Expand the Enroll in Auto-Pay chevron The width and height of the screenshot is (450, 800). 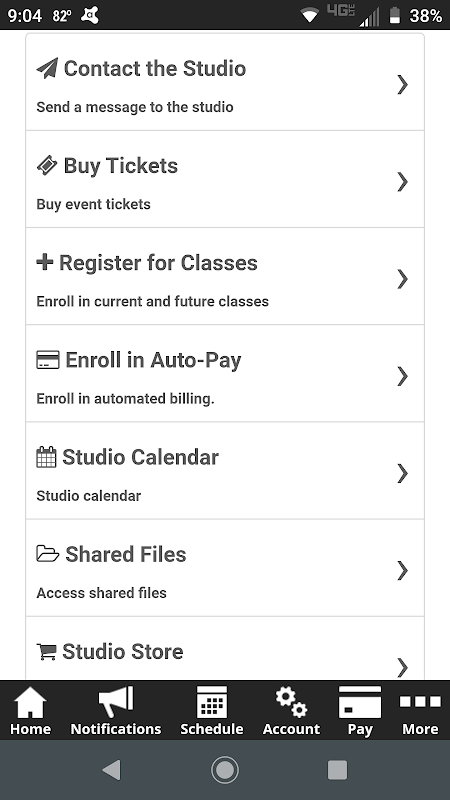click(x=403, y=376)
